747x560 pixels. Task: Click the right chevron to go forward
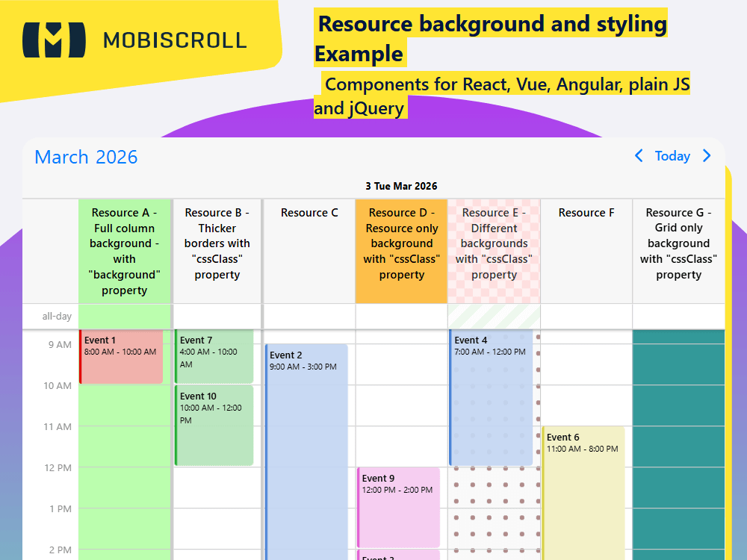707,156
